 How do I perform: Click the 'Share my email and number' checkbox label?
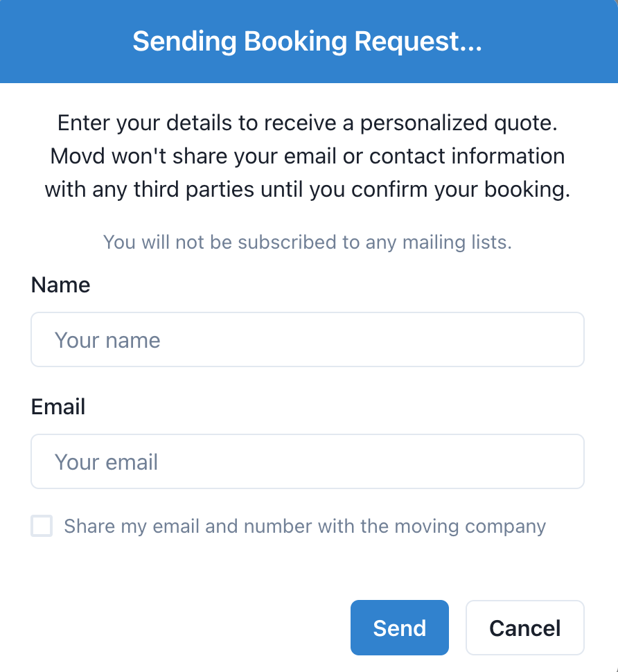point(305,527)
